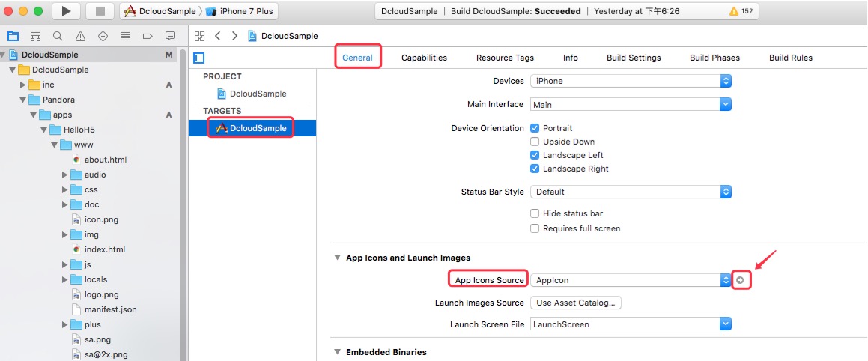Expand the css folder
Image resolution: width=868 pixels, height=361 pixels.
coord(65,189)
